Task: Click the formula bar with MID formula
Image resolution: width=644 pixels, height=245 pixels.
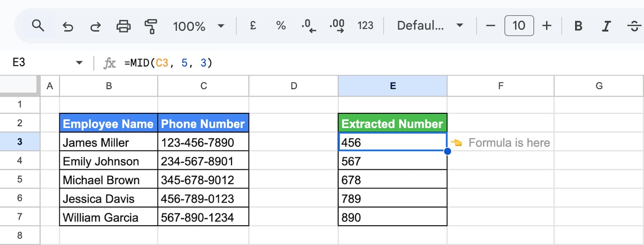Action: tap(382, 63)
